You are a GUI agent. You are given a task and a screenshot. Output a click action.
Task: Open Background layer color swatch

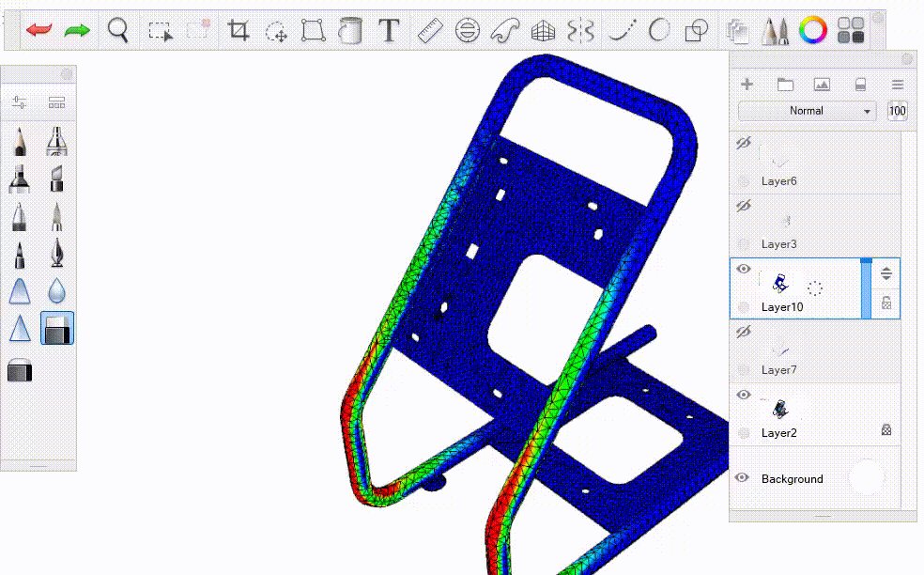click(866, 477)
